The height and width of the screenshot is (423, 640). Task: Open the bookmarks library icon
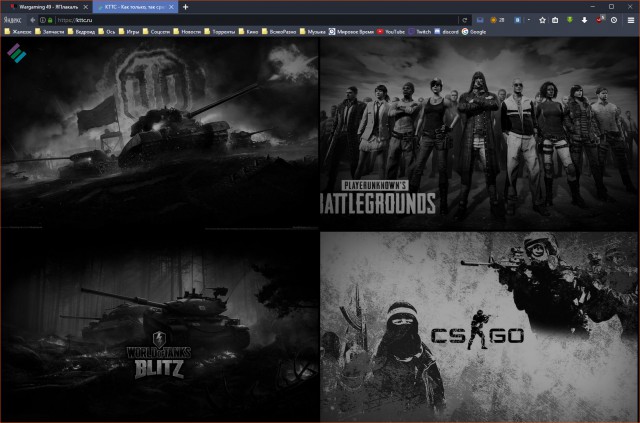click(555, 20)
